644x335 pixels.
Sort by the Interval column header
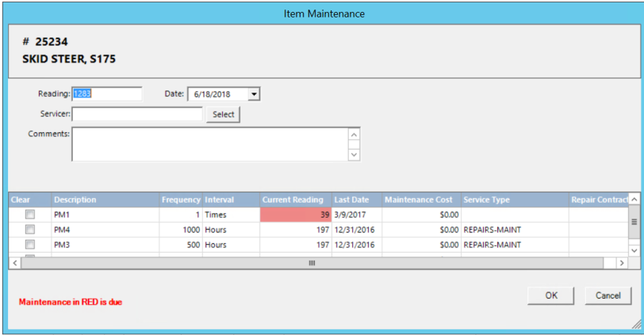tap(232, 200)
